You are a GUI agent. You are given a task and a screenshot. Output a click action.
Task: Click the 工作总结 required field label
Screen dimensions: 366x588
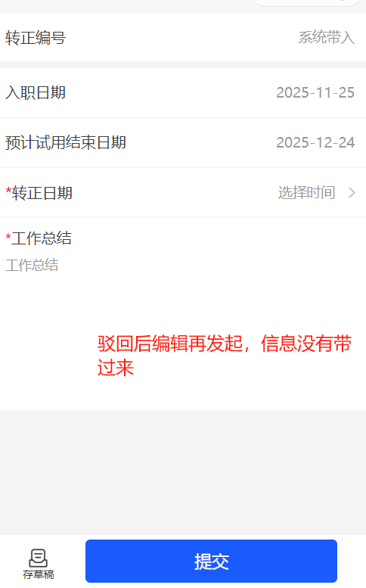point(41,238)
